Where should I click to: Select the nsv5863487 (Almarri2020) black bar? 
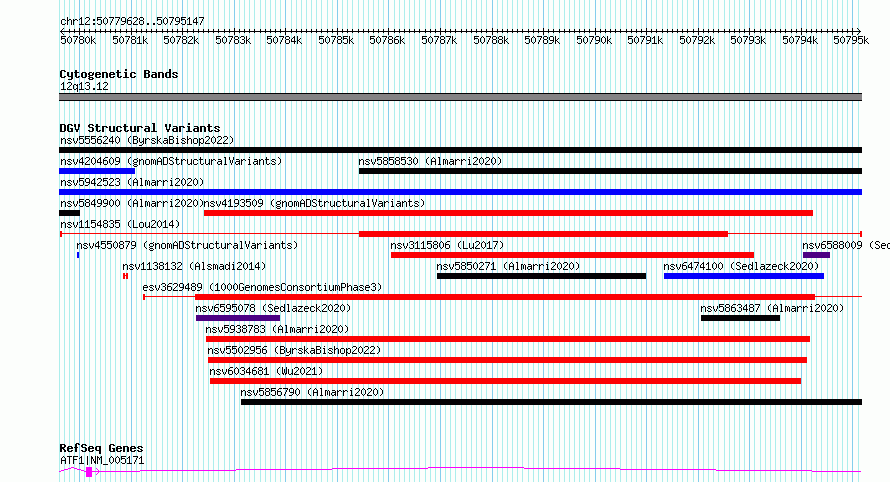(x=740, y=318)
